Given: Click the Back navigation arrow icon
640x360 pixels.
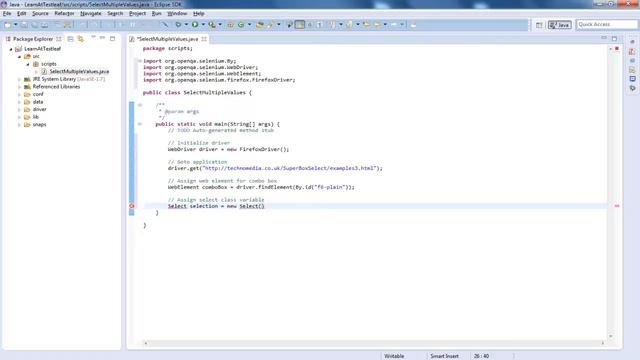Looking at the screenshot, I should pos(377,24).
